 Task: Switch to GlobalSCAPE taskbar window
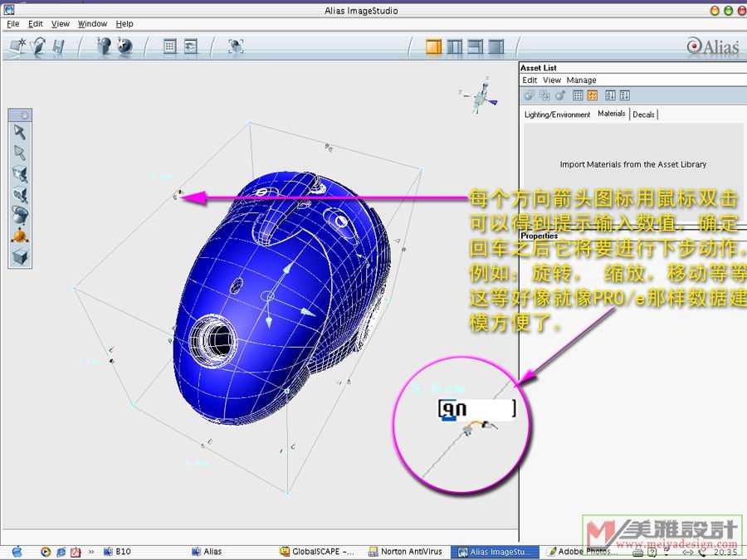317,552
